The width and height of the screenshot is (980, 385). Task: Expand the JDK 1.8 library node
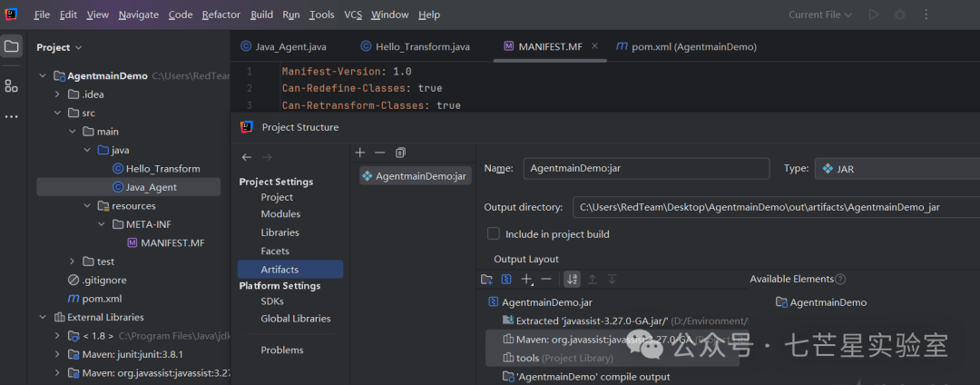(x=57, y=336)
